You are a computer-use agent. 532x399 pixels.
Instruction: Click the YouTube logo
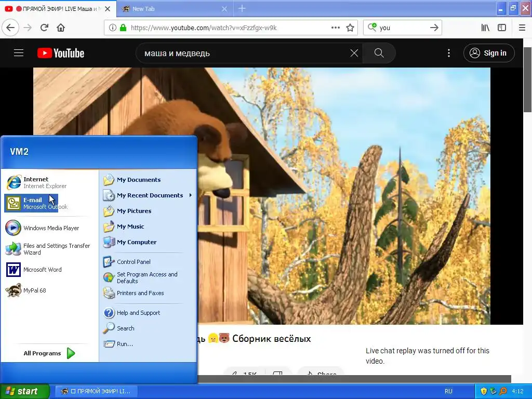click(61, 54)
